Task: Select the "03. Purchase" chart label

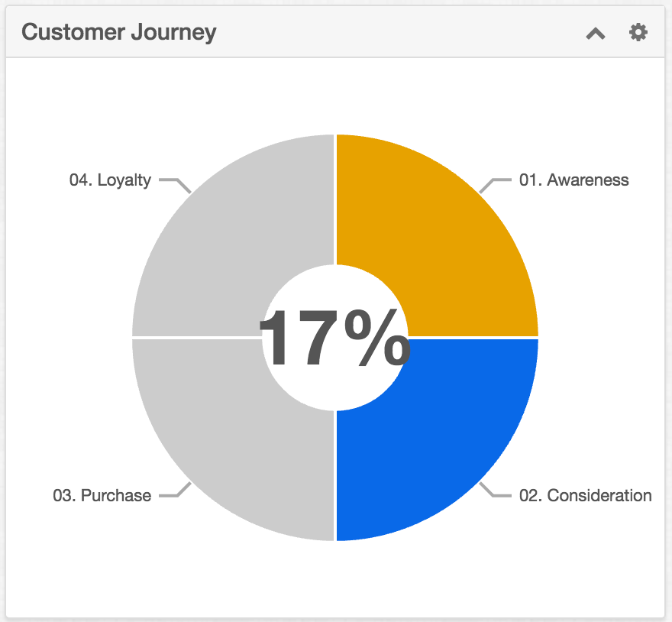Action: (x=102, y=495)
